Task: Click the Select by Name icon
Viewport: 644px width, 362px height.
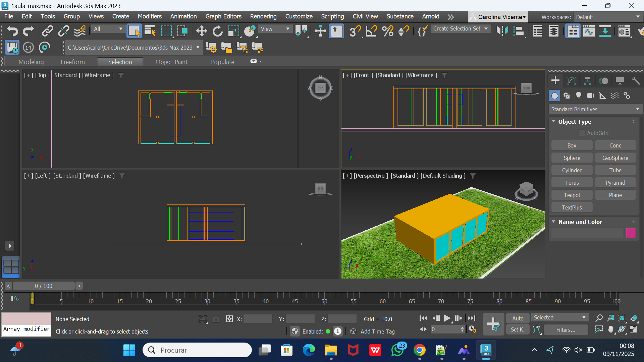Action: (150, 31)
